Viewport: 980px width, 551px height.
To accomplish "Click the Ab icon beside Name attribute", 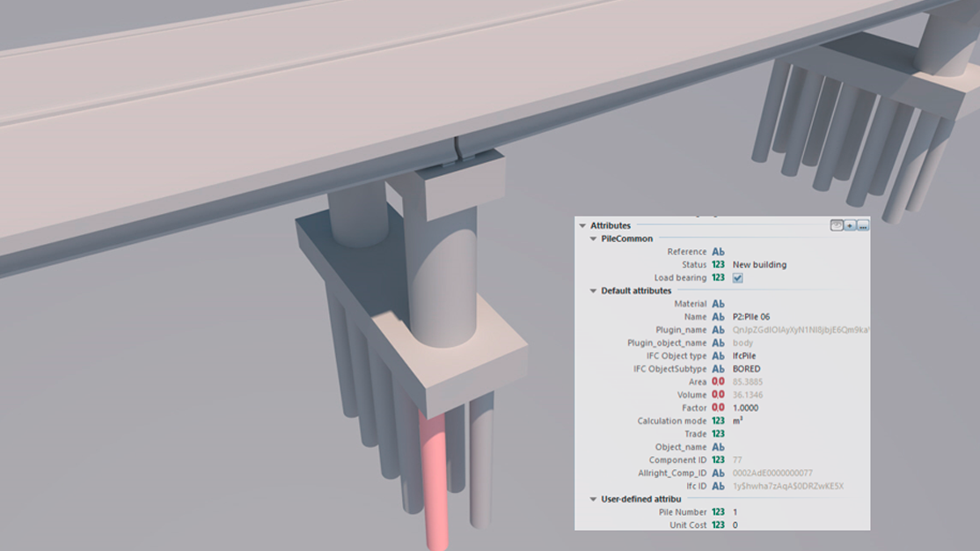I will point(717,317).
